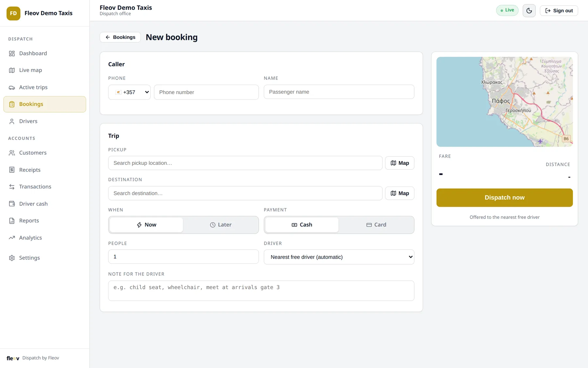Click the People count field
The image size is (588, 368).
(184, 257)
